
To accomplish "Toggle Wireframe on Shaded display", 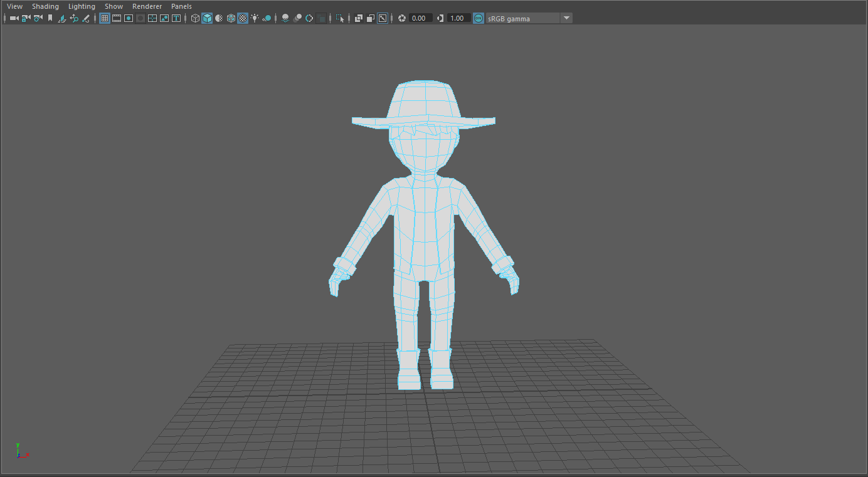I will [x=231, y=18].
